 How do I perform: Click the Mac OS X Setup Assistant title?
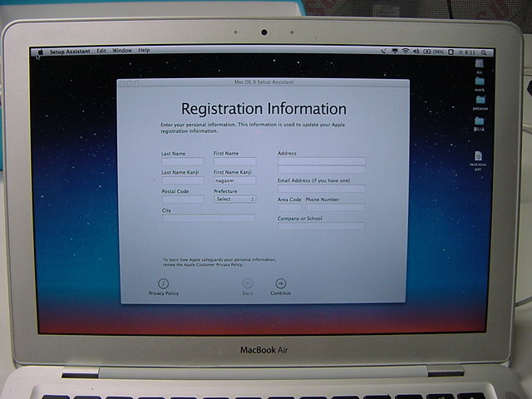coord(264,82)
